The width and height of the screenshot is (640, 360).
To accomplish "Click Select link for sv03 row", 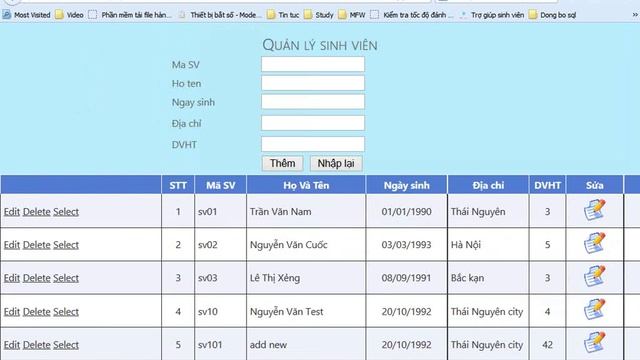I will (66, 278).
